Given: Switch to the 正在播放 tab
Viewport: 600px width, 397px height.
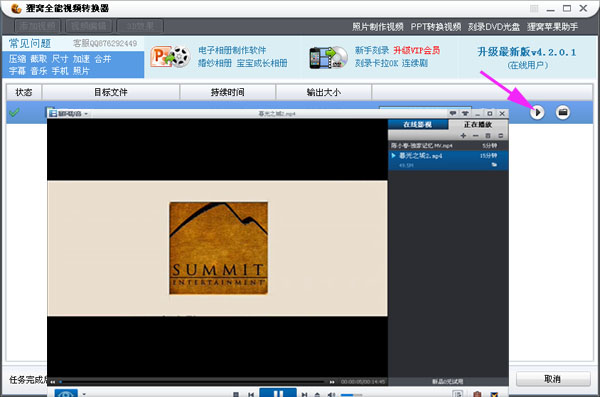Looking at the screenshot, I should point(478,124).
